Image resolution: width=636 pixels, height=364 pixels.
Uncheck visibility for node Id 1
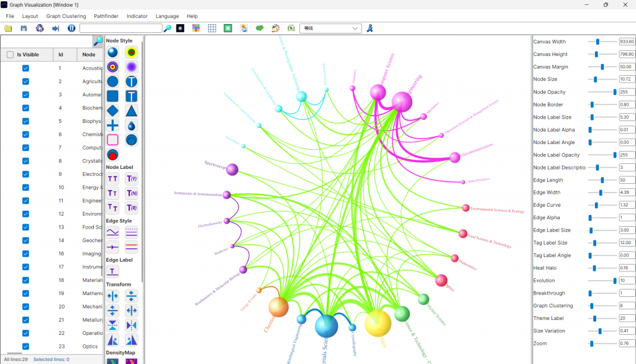pyautogui.click(x=25, y=68)
